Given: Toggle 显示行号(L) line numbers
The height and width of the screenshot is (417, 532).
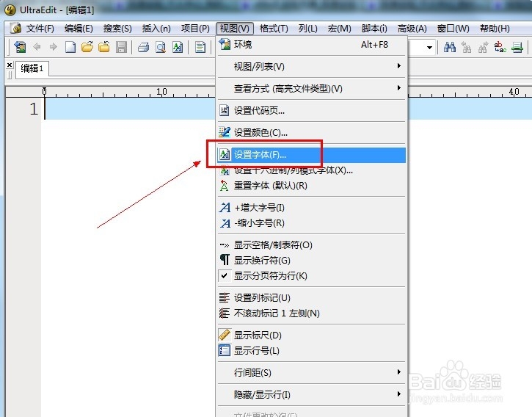Looking at the screenshot, I should 311,350.
